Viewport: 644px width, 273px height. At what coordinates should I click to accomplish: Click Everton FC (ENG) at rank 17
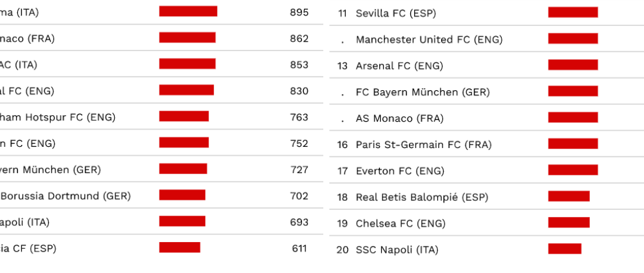coord(400,171)
